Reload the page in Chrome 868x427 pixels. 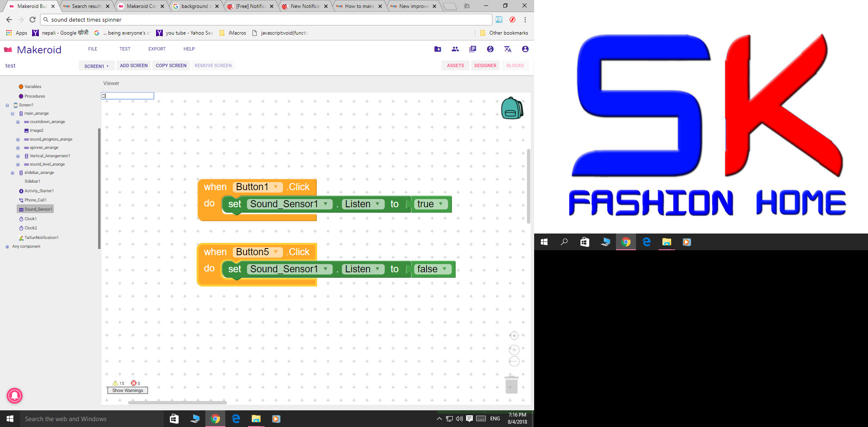point(33,20)
